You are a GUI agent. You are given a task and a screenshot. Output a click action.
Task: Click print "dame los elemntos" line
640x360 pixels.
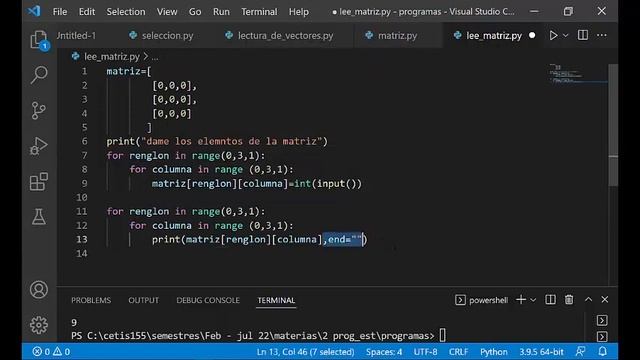coord(217,141)
